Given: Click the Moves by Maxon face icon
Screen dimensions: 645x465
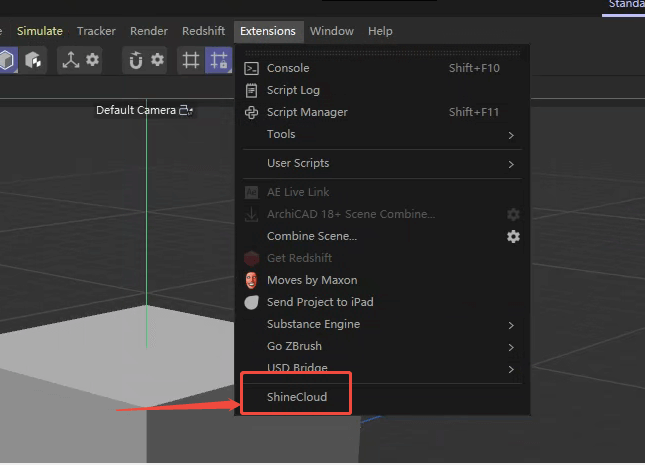Looking at the screenshot, I should point(251,280).
